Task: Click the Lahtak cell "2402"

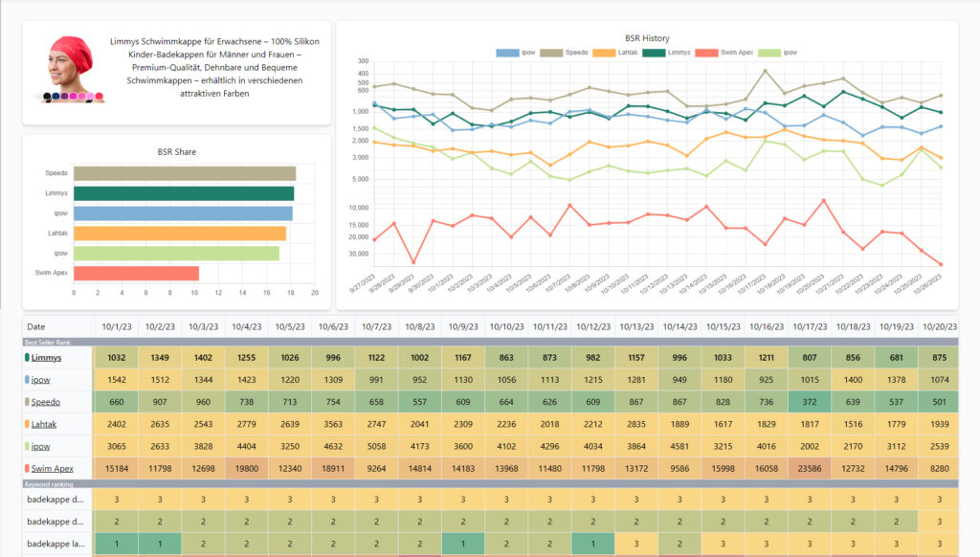Action: [116, 424]
